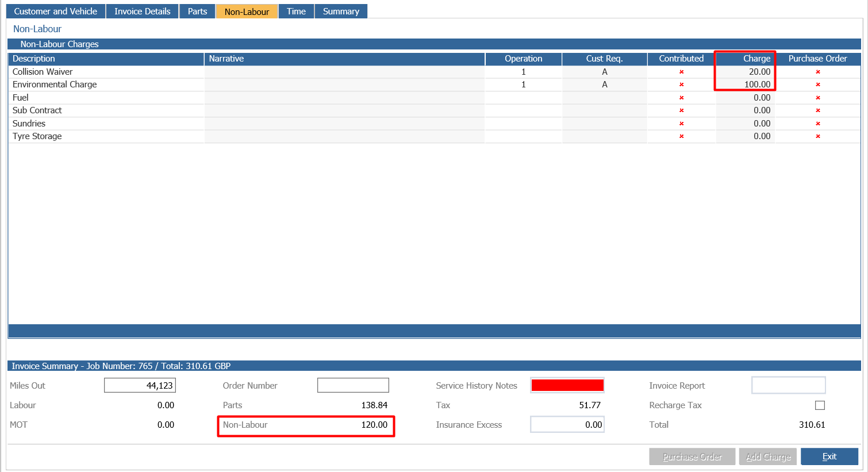Select the Sub Contract description

(x=37, y=110)
